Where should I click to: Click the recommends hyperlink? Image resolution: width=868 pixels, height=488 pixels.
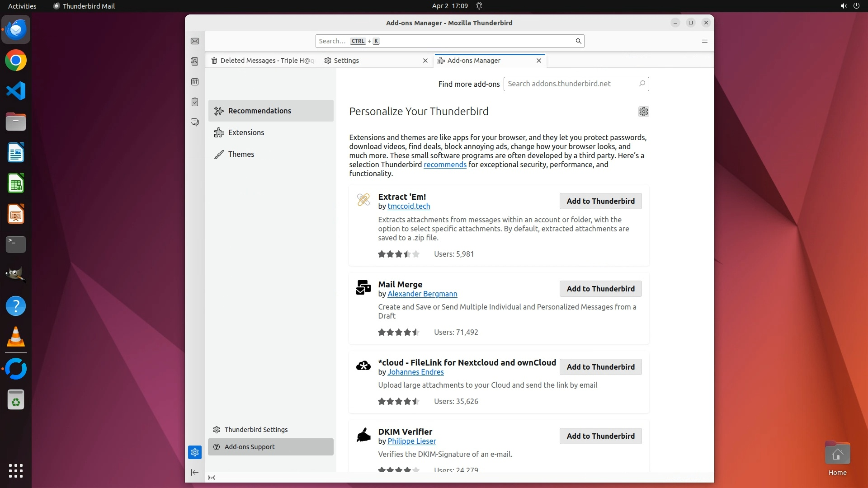[445, 164]
